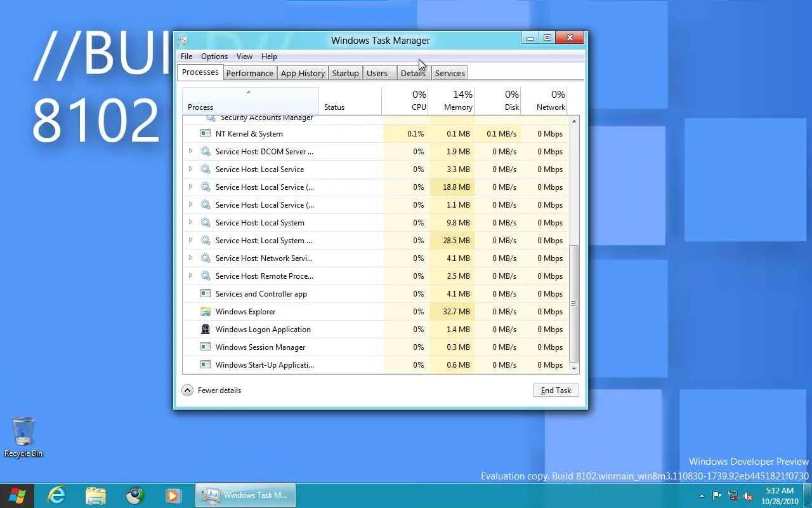Select the Windows Logon Application icon
Image resolution: width=812 pixels, height=508 pixels.
[x=205, y=329]
